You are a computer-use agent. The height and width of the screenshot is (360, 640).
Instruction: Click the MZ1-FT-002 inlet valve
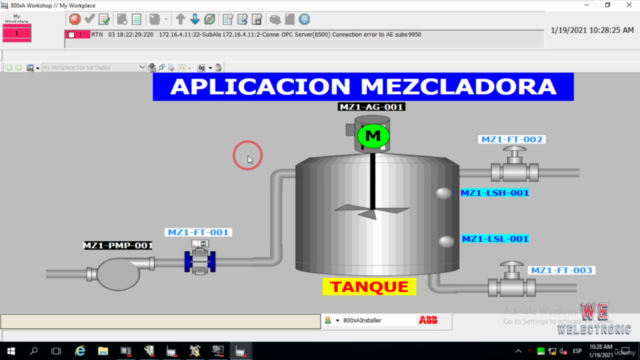pos(514,164)
